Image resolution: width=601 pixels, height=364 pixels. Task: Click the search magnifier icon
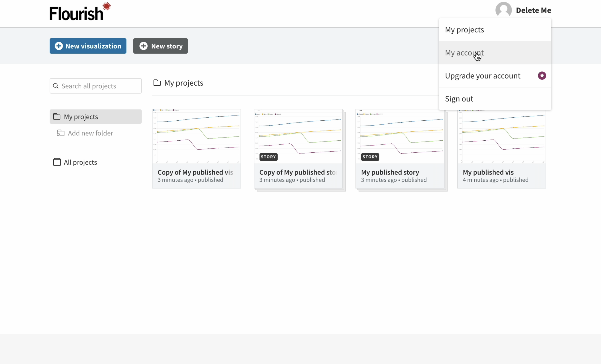(56, 86)
